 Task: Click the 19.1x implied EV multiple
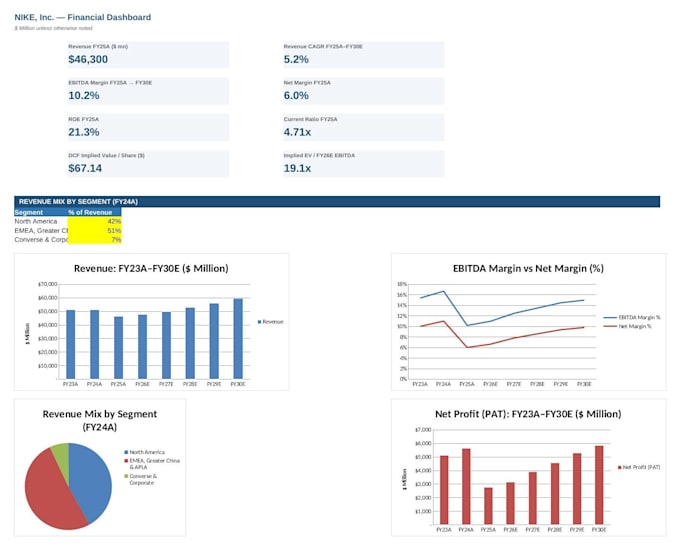point(298,168)
